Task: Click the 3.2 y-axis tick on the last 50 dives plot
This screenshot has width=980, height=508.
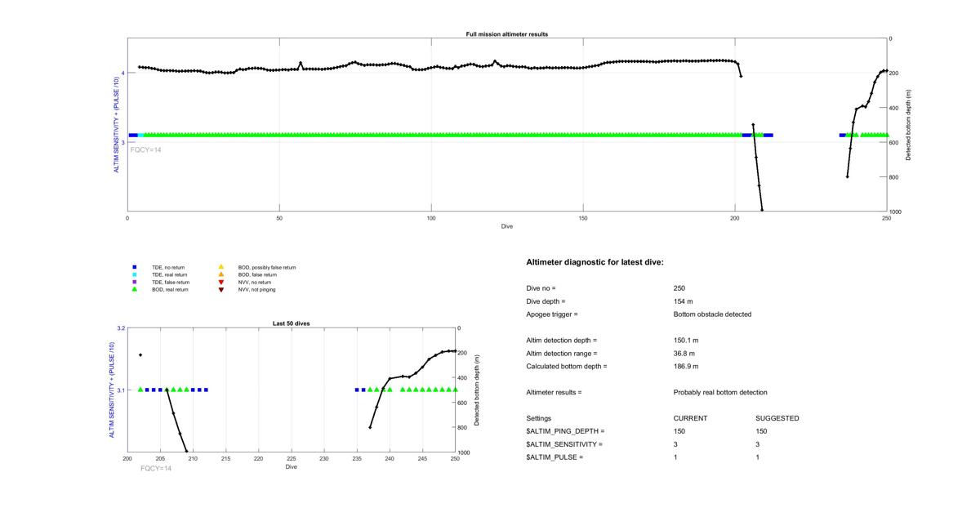Action: (121, 328)
